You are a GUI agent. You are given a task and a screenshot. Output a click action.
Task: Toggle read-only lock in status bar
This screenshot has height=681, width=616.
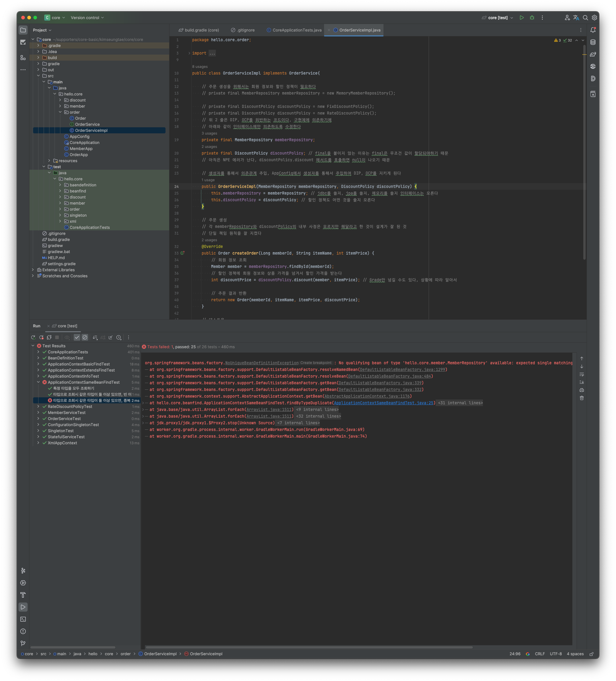592,654
